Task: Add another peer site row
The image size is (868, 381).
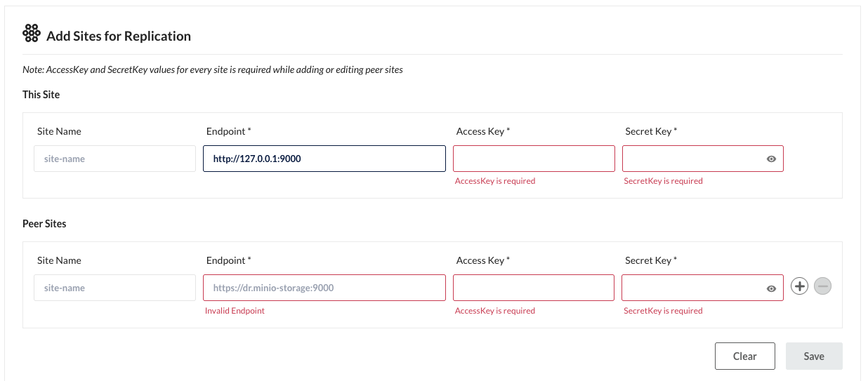Action: pyautogui.click(x=799, y=286)
